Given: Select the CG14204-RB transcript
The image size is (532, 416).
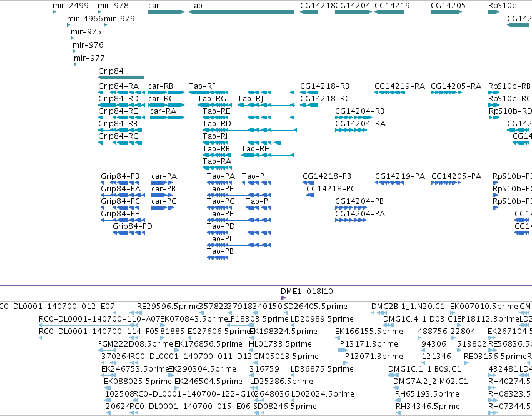Looking at the screenshot, I should pos(354,118).
